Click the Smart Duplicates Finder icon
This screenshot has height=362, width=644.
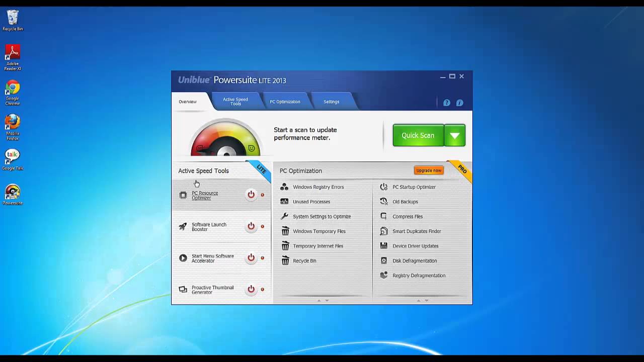point(384,231)
